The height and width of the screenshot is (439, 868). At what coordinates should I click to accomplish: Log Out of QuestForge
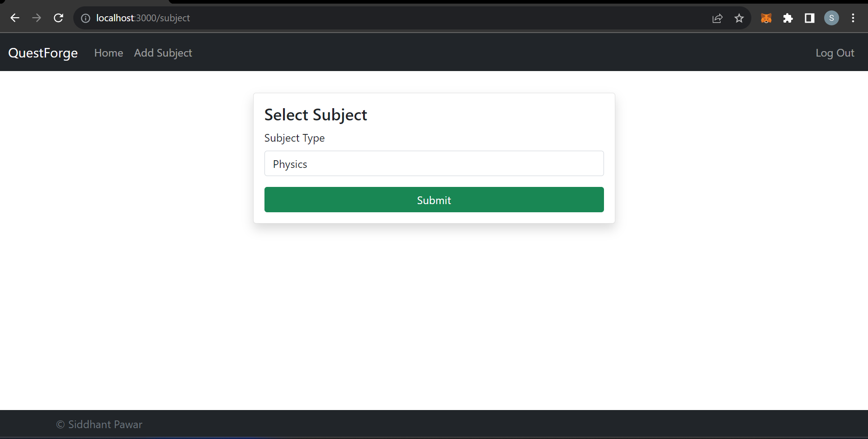point(835,53)
